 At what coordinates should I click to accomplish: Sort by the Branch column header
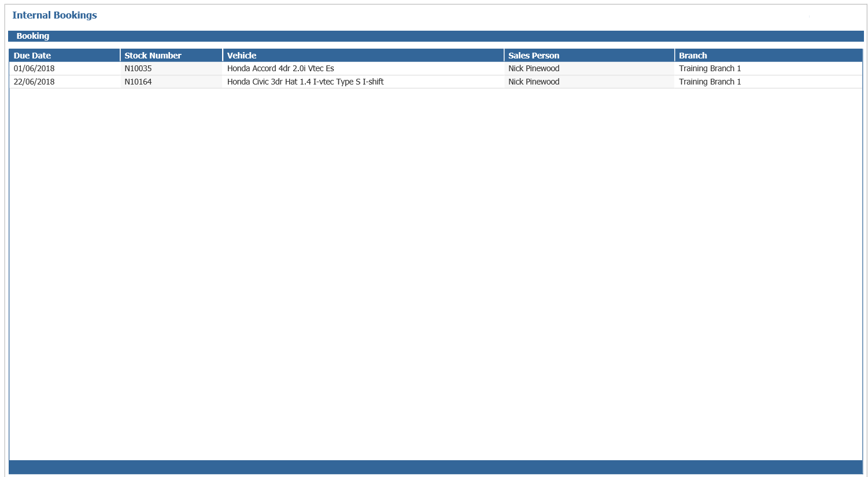[x=693, y=56]
